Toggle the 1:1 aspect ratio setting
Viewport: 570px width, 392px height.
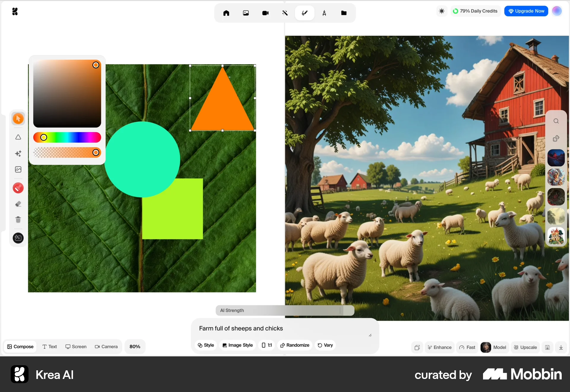[x=267, y=345]
